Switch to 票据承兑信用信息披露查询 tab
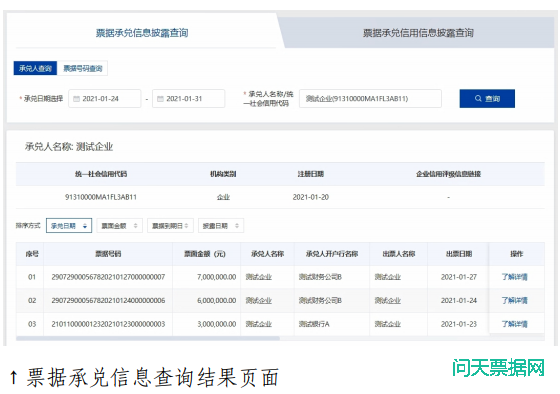The height and width of the screenshot is (394, 560). (x=418, y=33)
